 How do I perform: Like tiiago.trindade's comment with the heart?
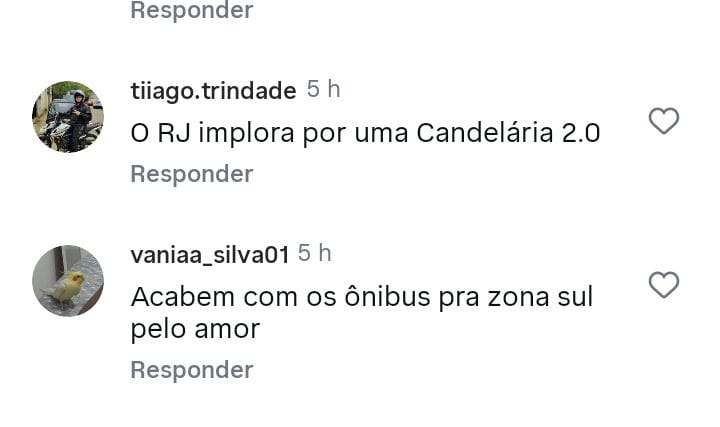[664, 121]
